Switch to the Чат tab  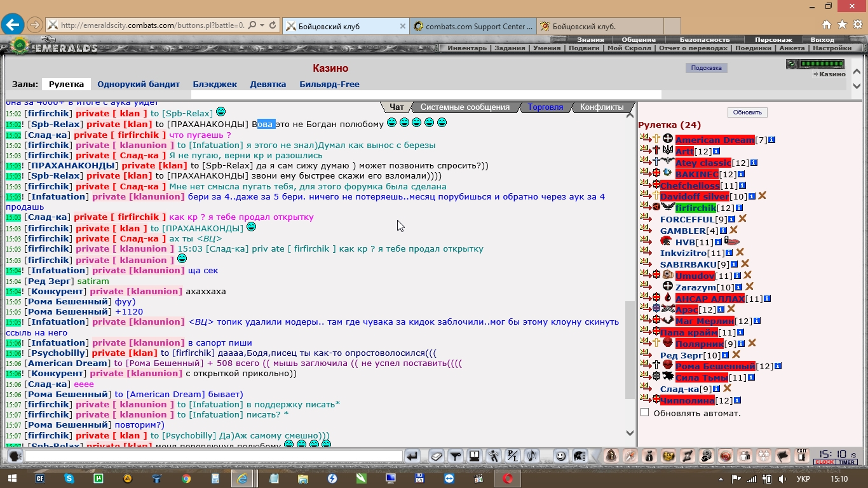(x=397, y=107)
